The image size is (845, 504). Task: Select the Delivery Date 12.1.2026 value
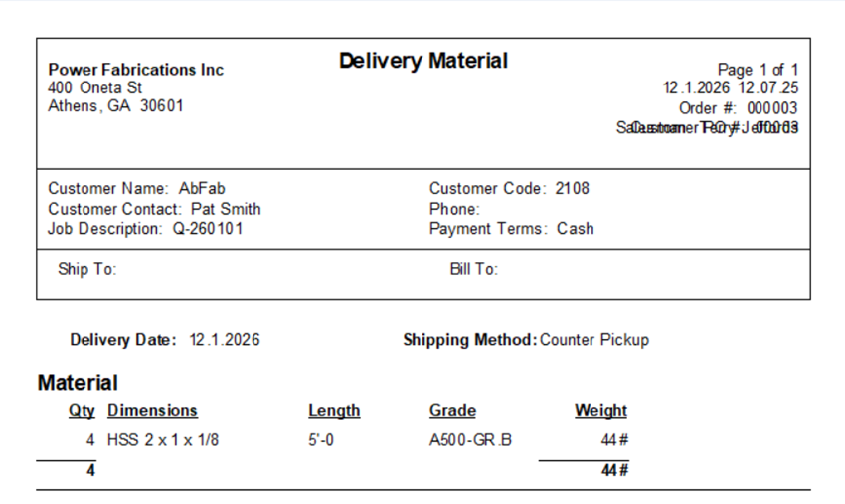tap(225, 340)
